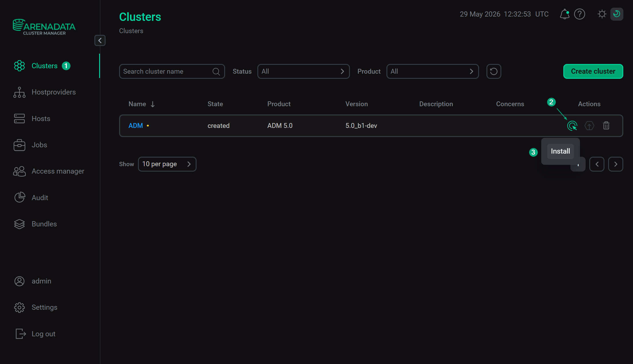633x364 pixels.
Task: Click the Hostproviders tree icon
Action: tap(19, 92)
